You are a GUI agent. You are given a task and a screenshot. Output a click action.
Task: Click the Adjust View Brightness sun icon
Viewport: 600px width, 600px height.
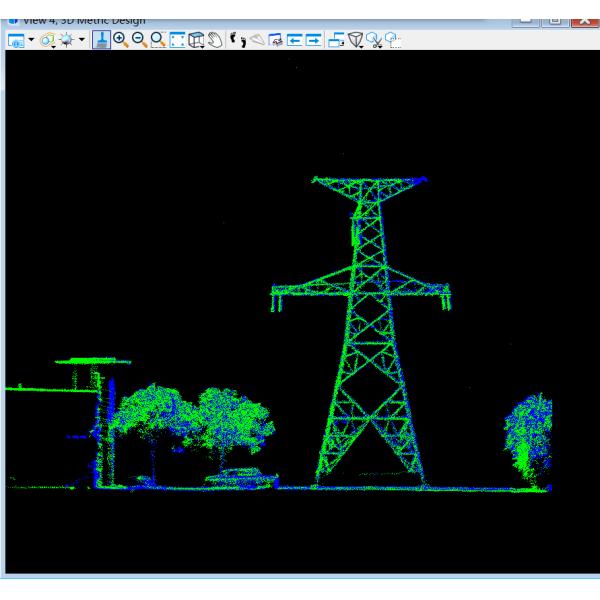click(66, 38)
